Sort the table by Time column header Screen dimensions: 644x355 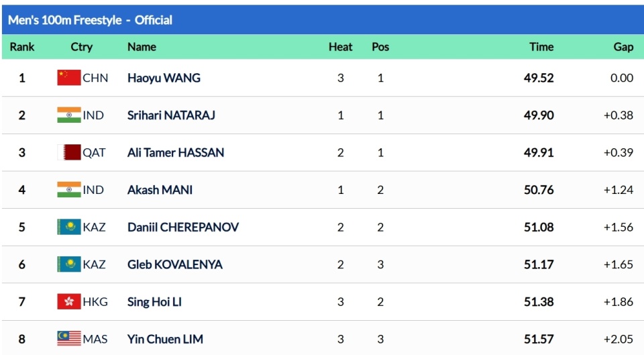click(541, 47)
